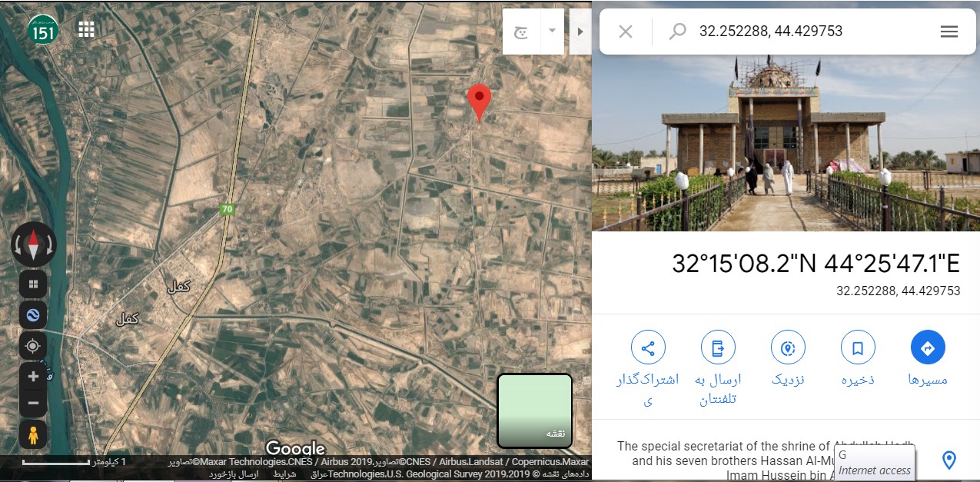Viewport: 980px width, 482px height.
Task: Click the compass to reset map orientation
Action: click(x=33, y=245)
